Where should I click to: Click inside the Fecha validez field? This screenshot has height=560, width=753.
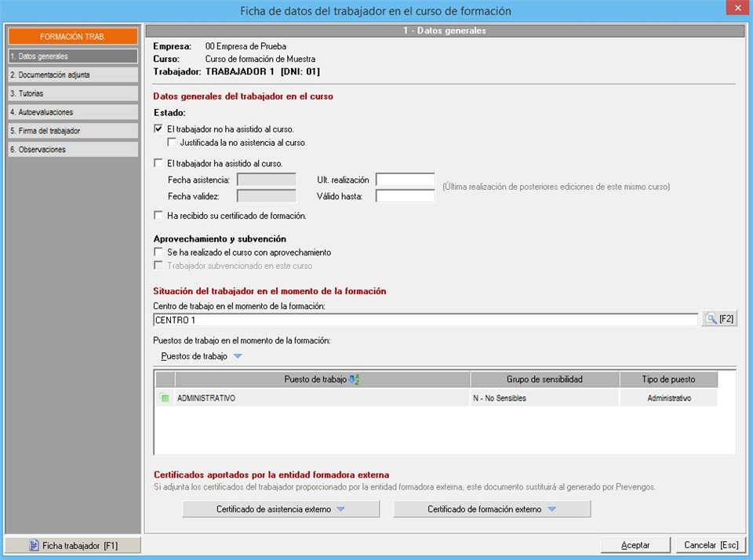point(267,196)
